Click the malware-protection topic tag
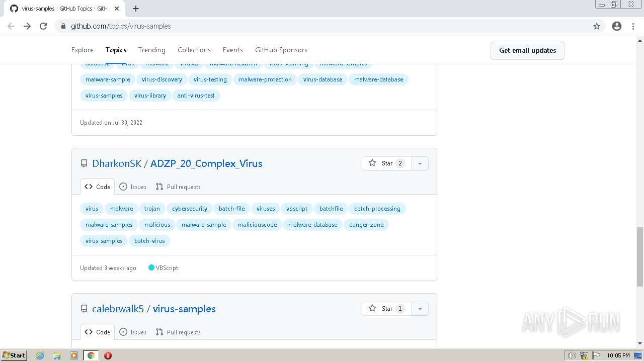Screen dimensions: 644x362 265,79
